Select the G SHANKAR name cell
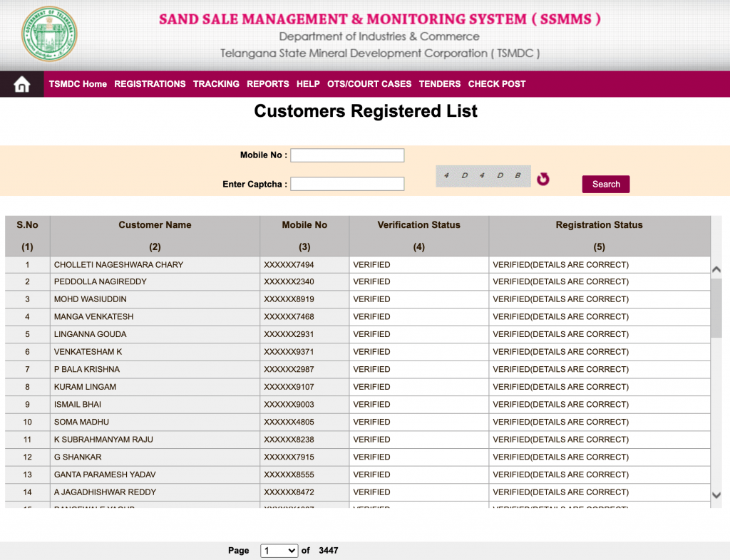 click(x=155, y=457)
